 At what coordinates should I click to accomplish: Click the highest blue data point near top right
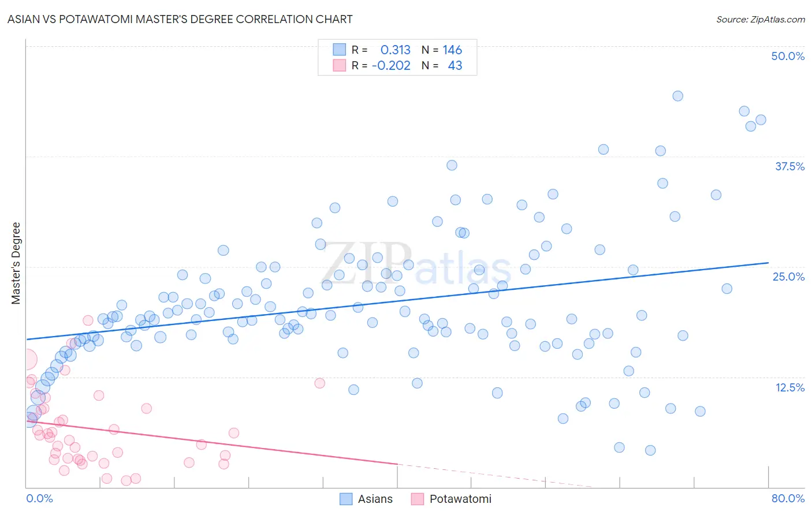[x=677, y=96]
